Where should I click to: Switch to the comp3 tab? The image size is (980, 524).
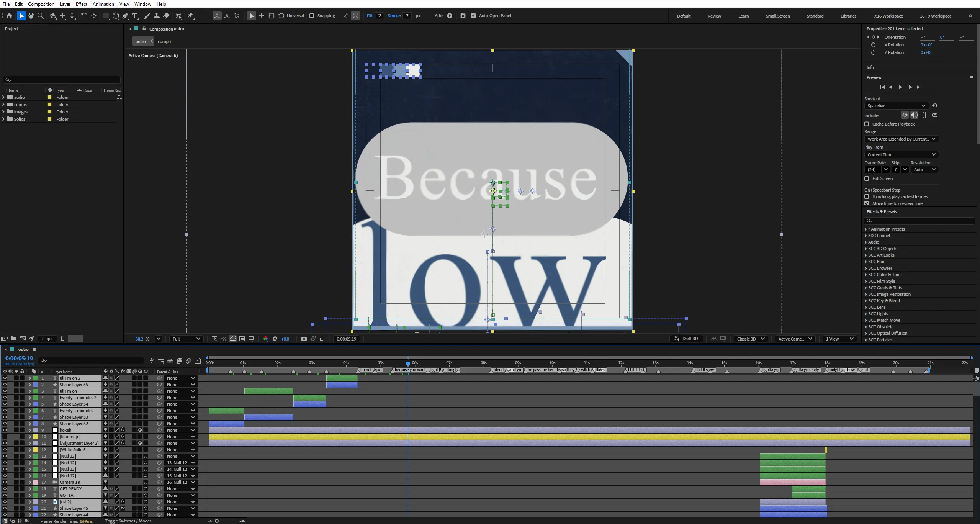164,41
